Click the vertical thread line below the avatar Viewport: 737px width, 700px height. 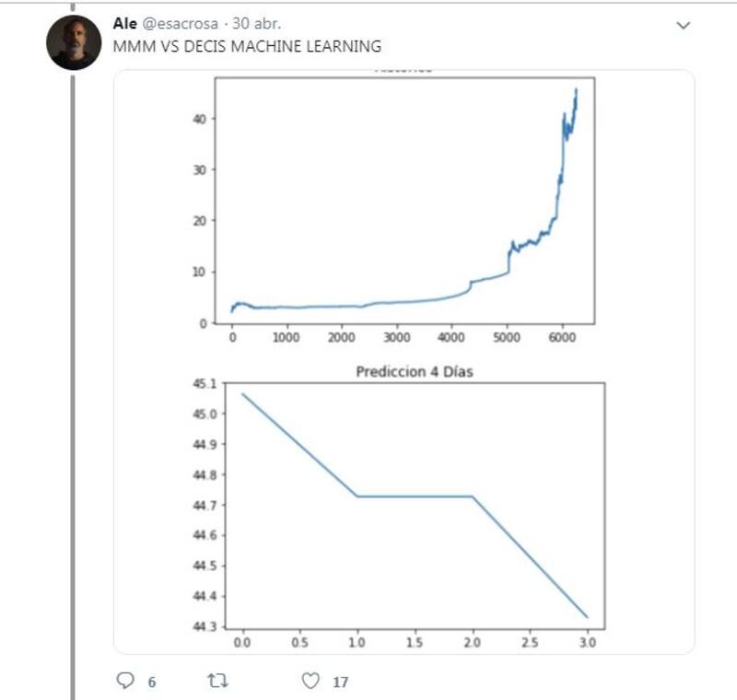click(x=73, y=368)
